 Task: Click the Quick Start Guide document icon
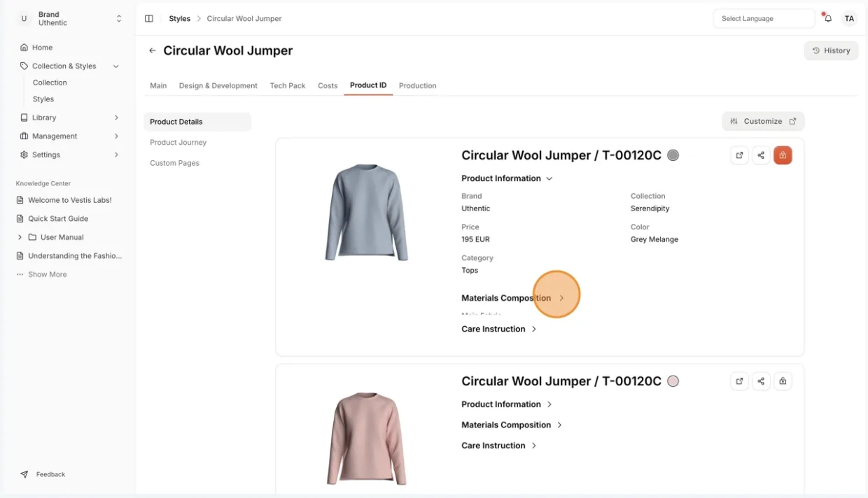(20, 218)
